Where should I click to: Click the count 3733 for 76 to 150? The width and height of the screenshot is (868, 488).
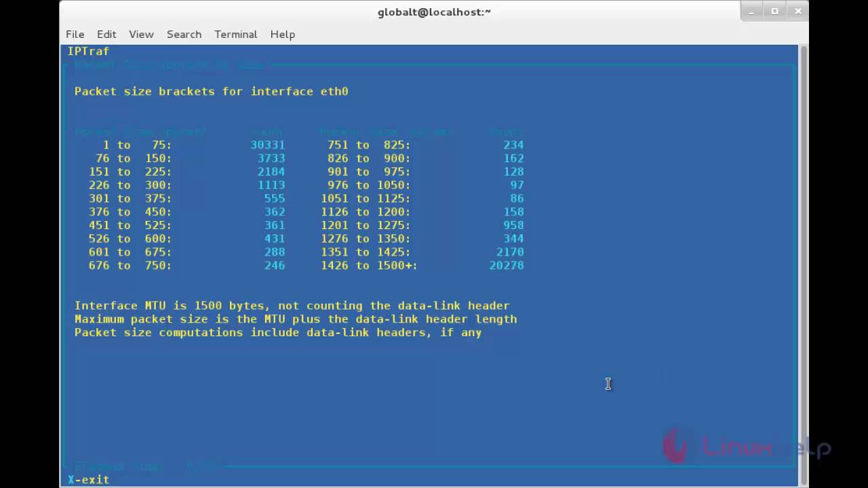[x=271, y=158]
